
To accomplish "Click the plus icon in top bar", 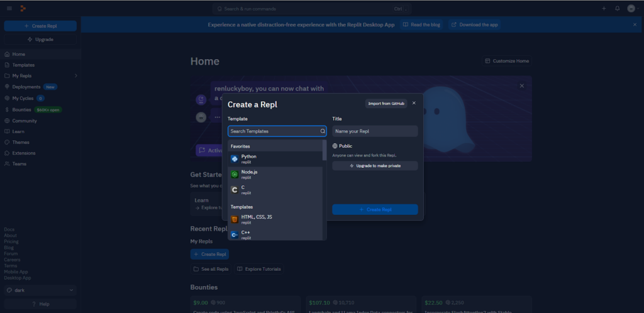I will click(x=604, y=8).
